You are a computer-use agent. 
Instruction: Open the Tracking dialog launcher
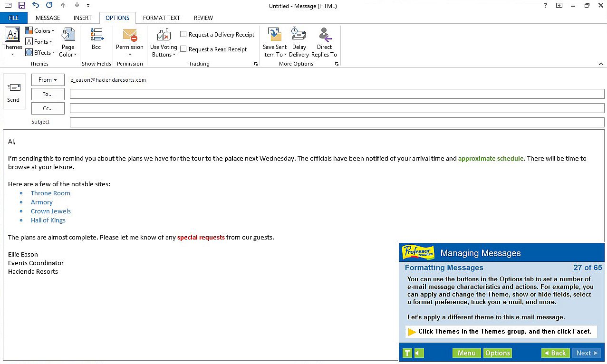point(256,64)
